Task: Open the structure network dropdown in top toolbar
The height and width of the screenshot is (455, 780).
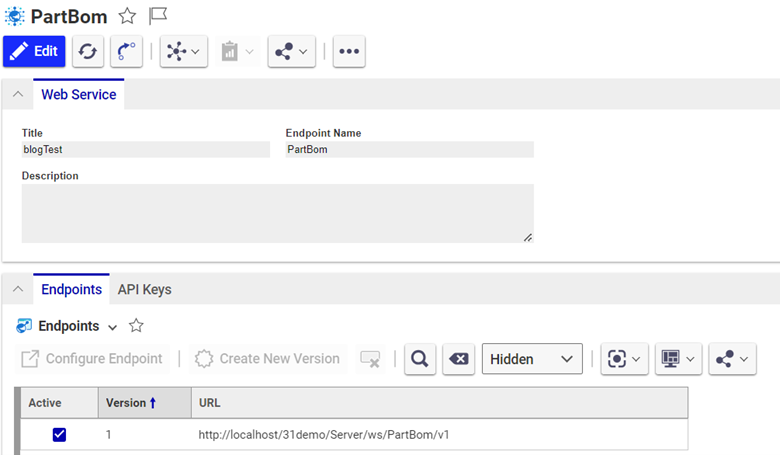Action: [x=184, y=51]
